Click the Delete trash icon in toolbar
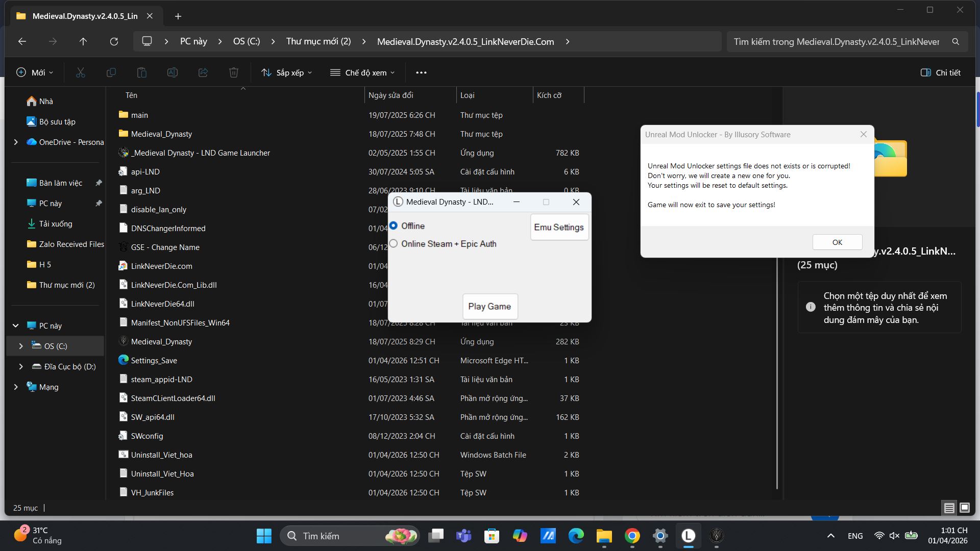This screenshot has height=551, width=980. 233,72
